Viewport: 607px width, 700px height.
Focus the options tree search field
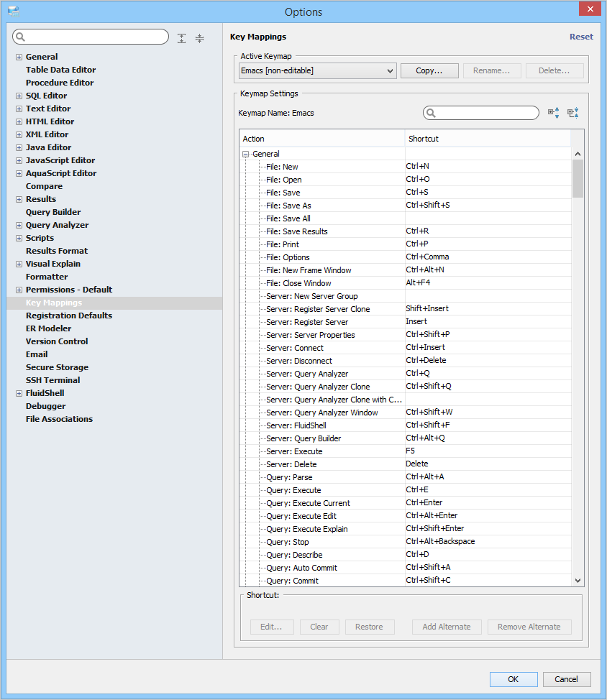[x=91, y=37]
